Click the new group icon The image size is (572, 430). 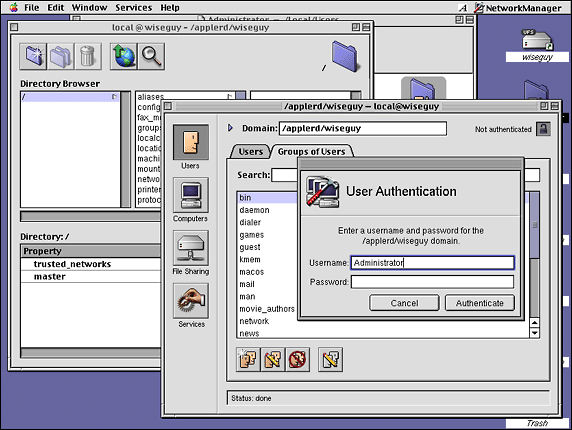[x=248, y=359]
